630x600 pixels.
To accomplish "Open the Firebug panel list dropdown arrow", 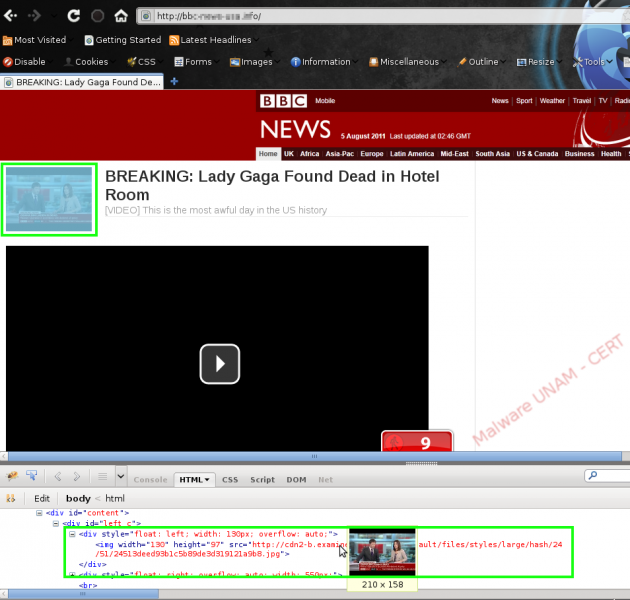I will coord(121,477).
